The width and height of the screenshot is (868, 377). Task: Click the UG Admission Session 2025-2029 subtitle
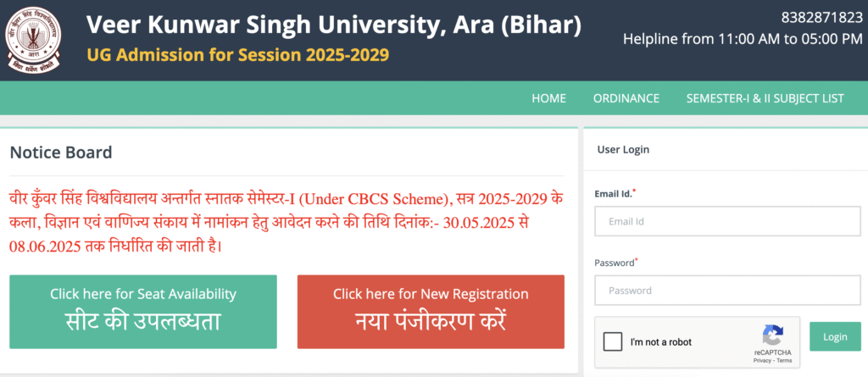click(238, 55)
